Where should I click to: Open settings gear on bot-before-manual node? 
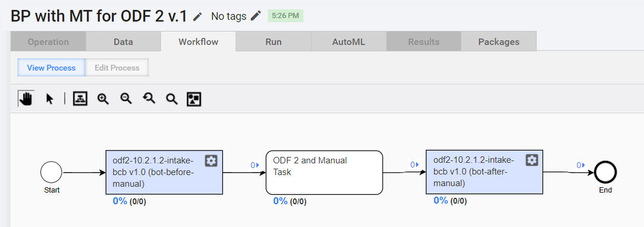pyautogui.click(x=211, y=161)
